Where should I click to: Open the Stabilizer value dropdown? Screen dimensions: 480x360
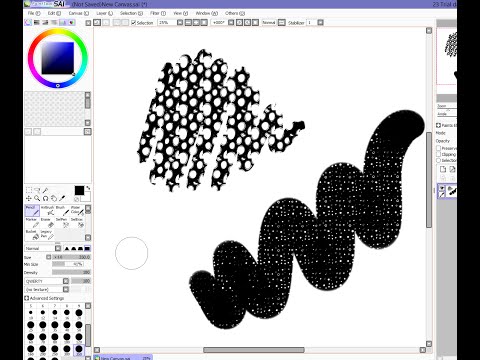pos(320,22)
